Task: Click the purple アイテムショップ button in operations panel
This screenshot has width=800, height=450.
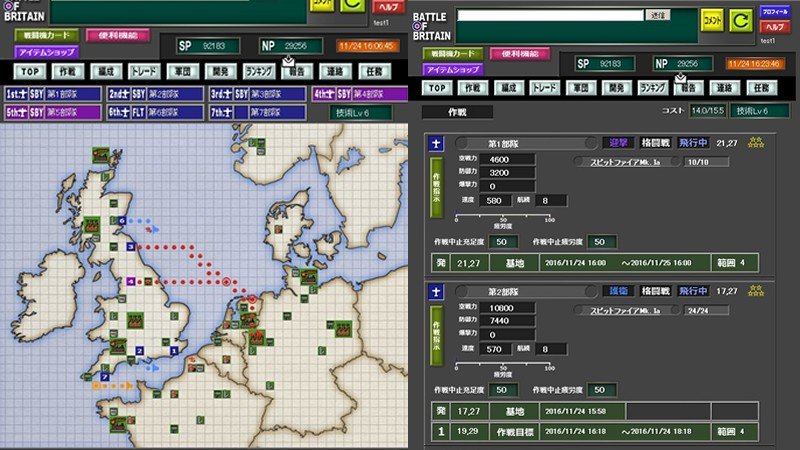Action: coord(454,69)
